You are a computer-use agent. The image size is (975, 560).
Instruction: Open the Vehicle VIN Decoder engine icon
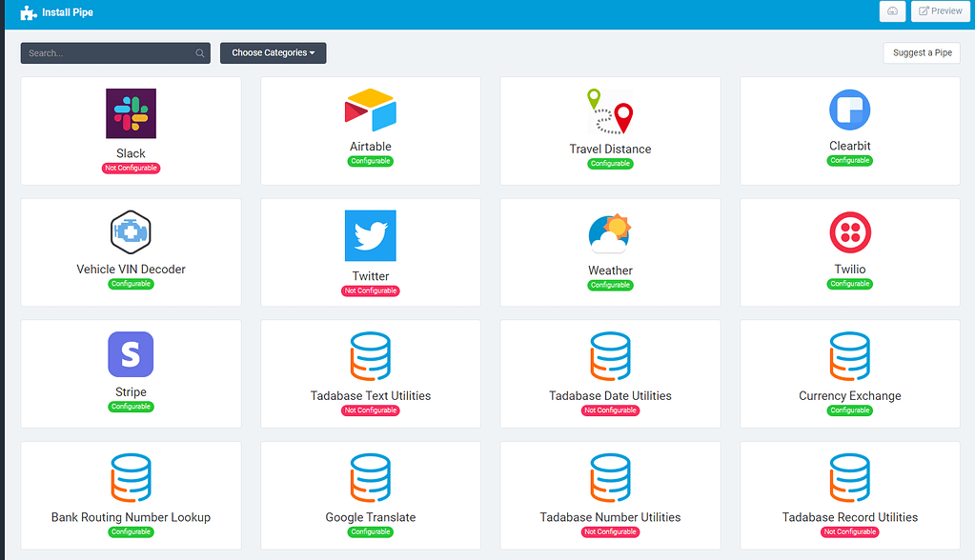tap(131, 230)
